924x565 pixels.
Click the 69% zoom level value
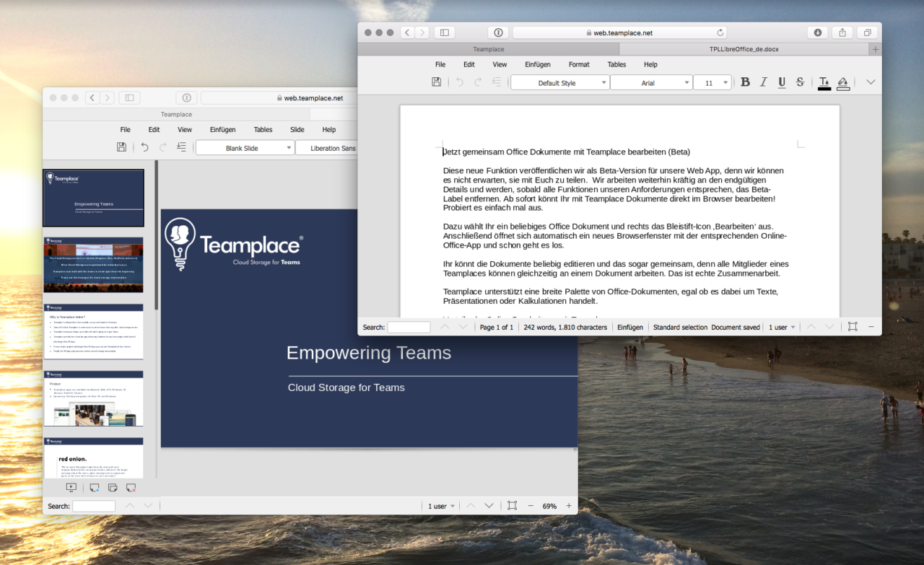click(x=549, y=506)
